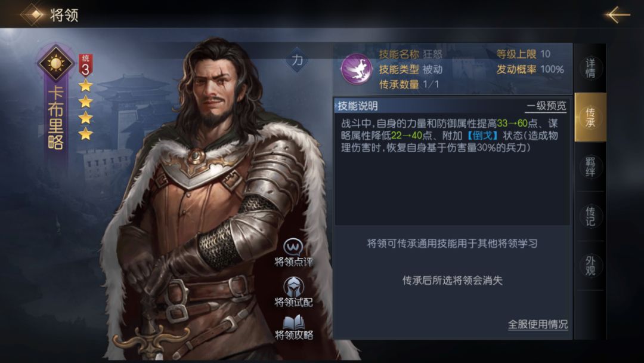This screenshot has width=644, height=363.
Task: Click the red 统3 badge
Action: (x=85, y=65)
